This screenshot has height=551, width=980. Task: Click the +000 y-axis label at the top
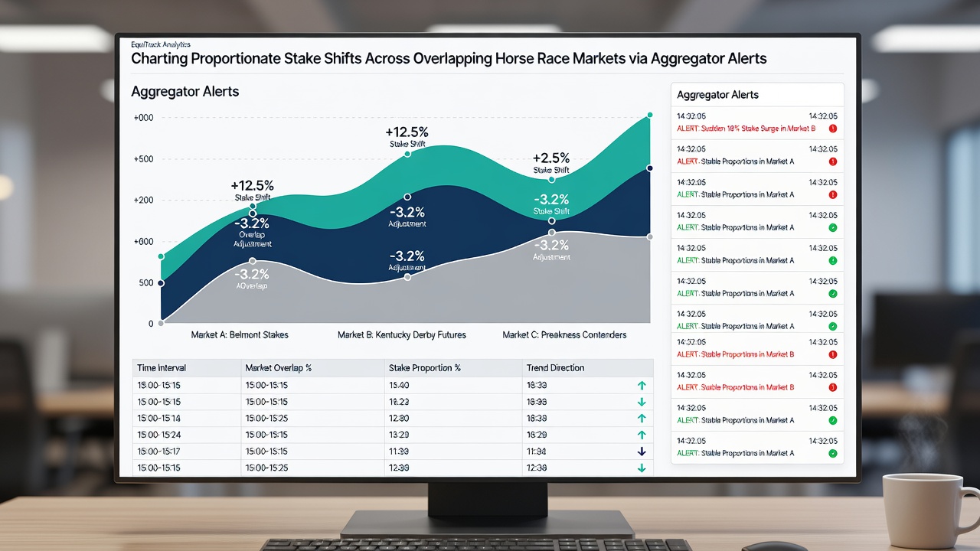[x=143, y=118]
